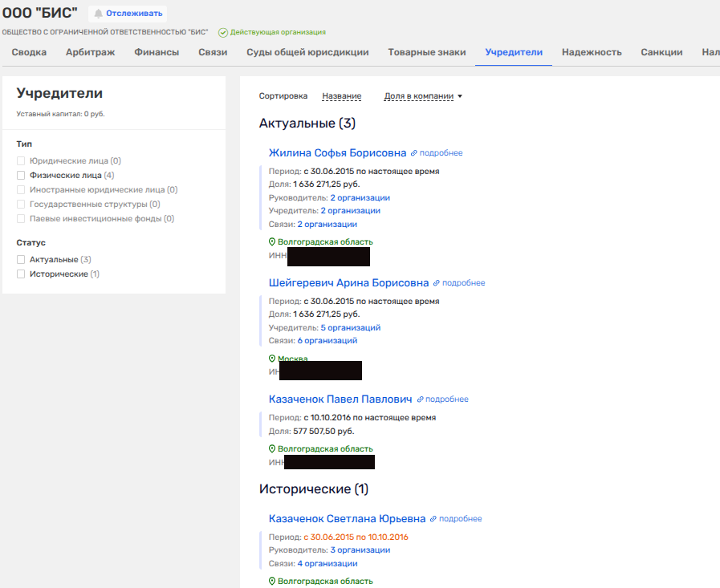This screenshot has width=720, height=588.
Task: Click the green checkmark status icon
Action: (223, 32)
